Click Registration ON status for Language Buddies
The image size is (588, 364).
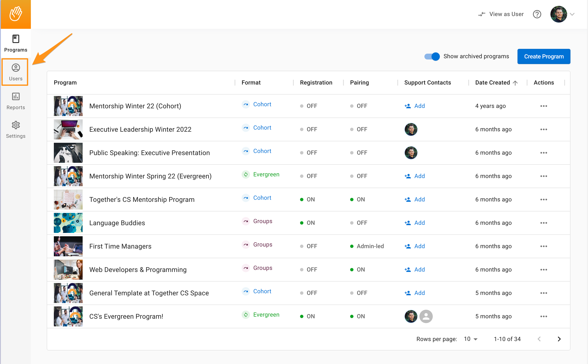pos(307,223)
